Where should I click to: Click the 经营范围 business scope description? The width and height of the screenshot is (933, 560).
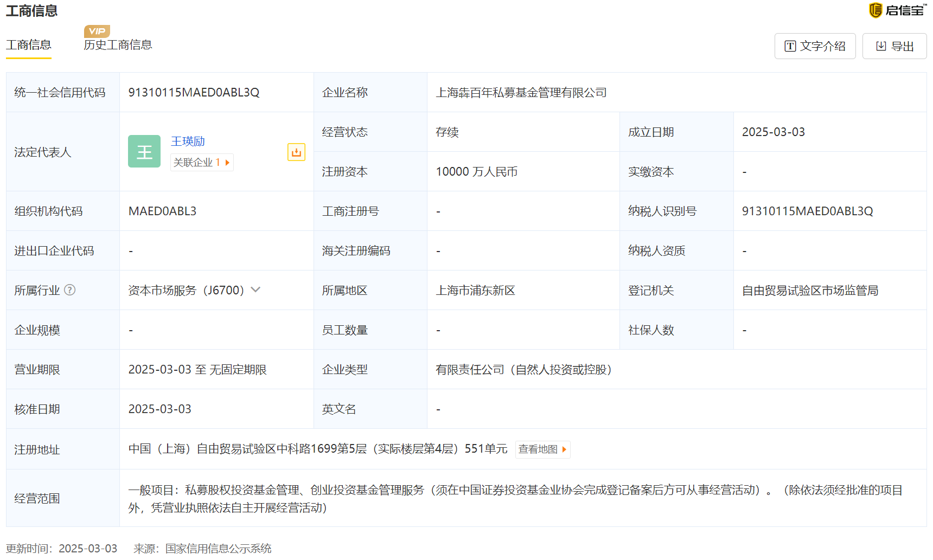[x=515, y=499]
